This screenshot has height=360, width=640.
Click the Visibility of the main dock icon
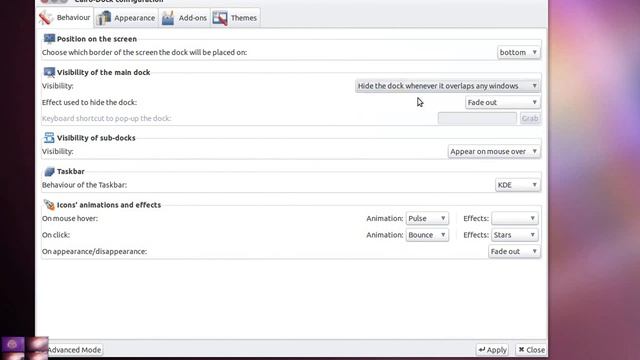tap(49, 72)
